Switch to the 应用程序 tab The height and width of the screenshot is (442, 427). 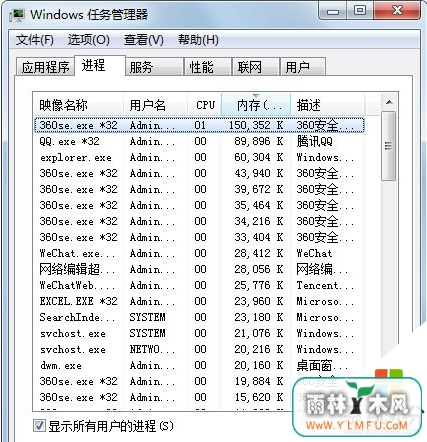(x=45, y=67)
